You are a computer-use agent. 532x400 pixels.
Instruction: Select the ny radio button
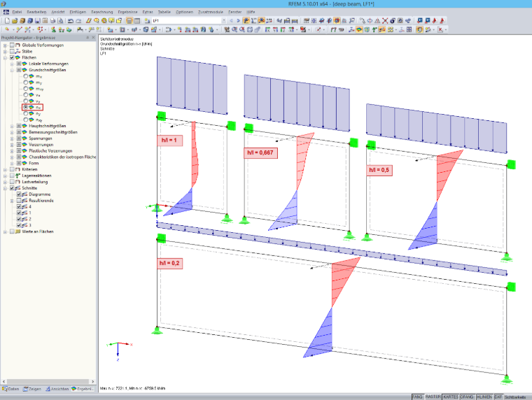pyautogui.click(x=25, y=113)
